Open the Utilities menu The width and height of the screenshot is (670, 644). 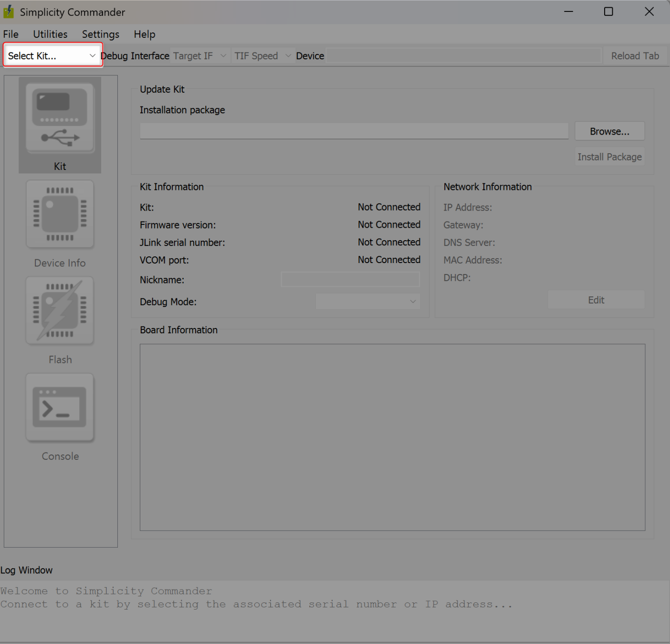coord(50,34)
